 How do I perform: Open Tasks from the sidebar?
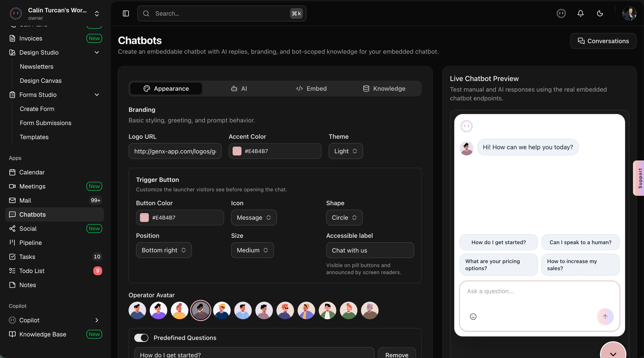[x=55, y=257]
